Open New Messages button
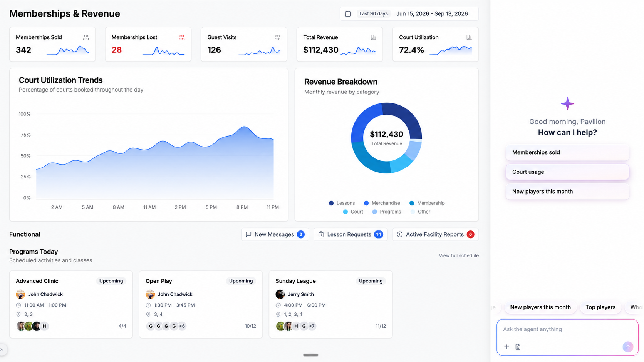 pyautogui.click(x=275, y=234)
